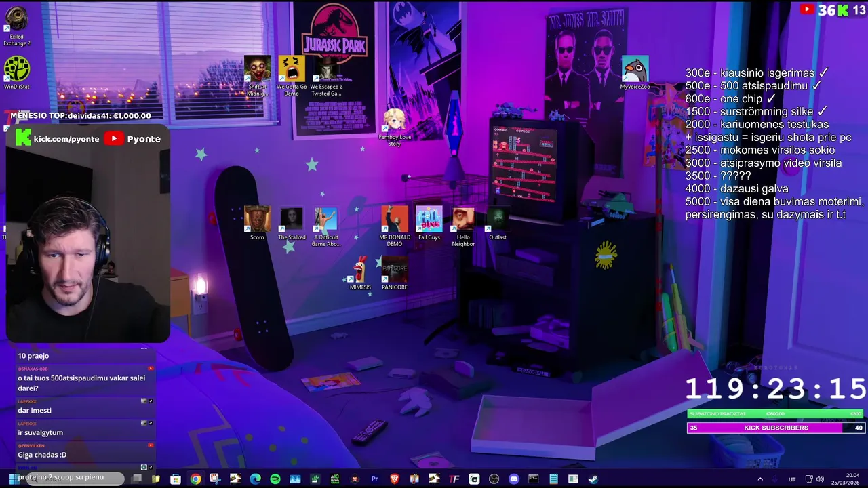Switch LIT keyboard language indicator
The width and height of the screenshot is (868, 488).
(792, 479)
